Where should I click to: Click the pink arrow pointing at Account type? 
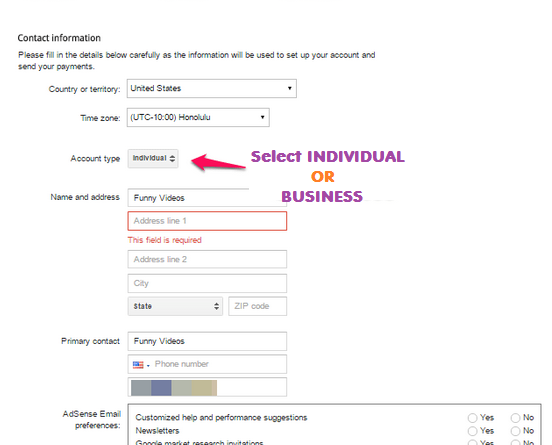tap(218, 162)
